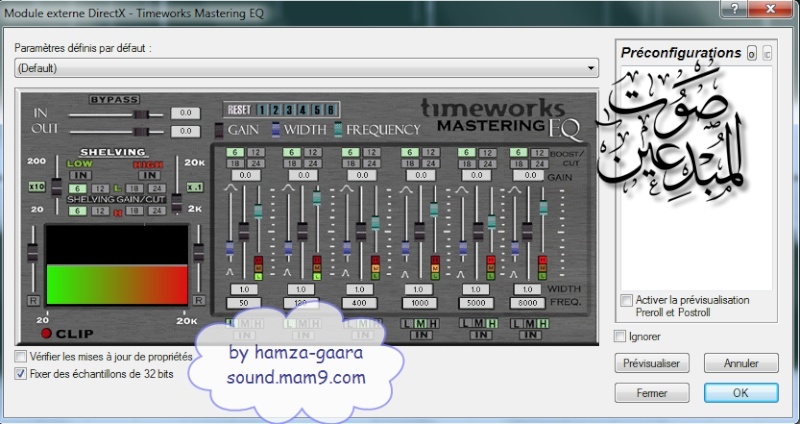This screenshot has height=424, width=800.
Task: Click the narrow bell-curve icon of the 8000 Hz band
Action: (515, 273)
